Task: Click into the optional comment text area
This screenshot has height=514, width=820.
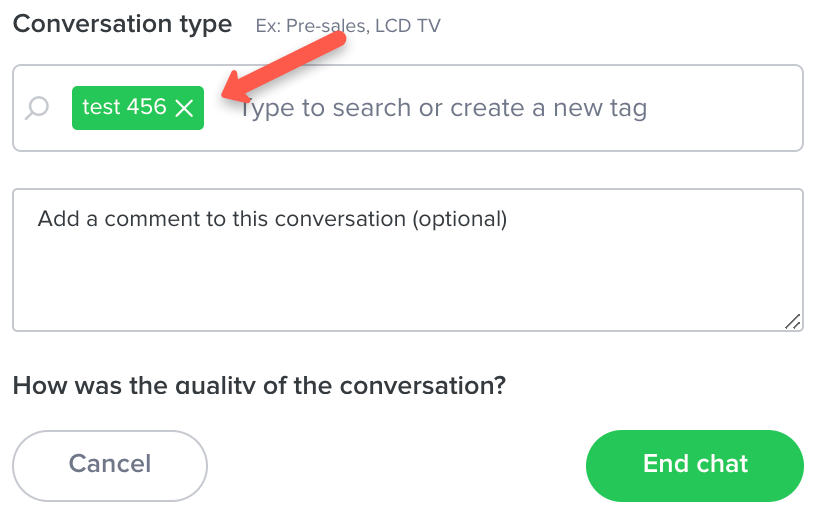Action: click(x=408, y=260)
